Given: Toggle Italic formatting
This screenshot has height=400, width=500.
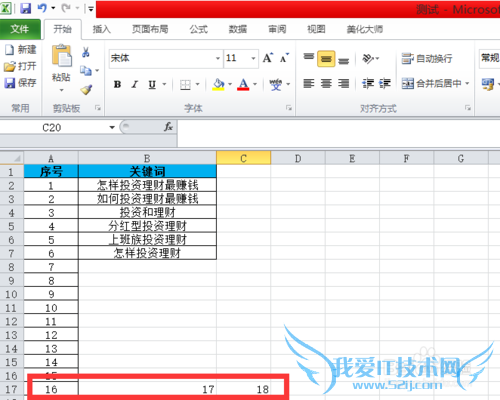Looking at the screenshot, I should (135, 84).
